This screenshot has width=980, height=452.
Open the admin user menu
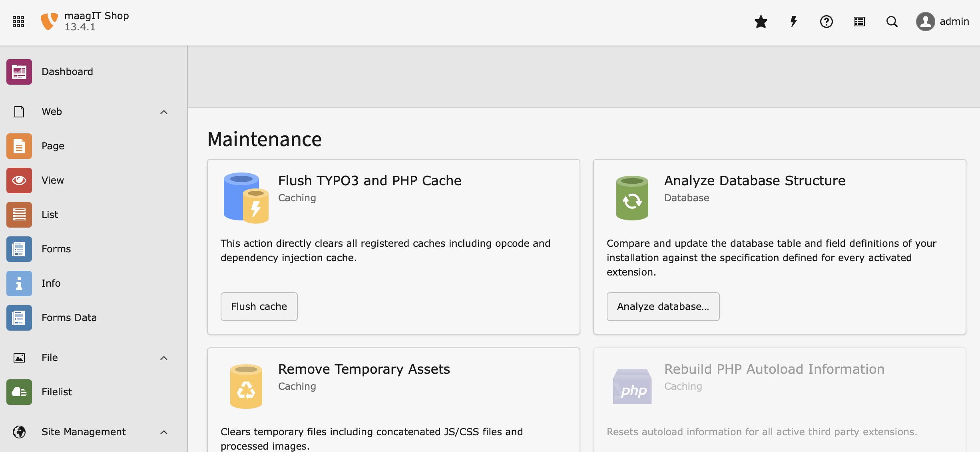tap(942, 22)
